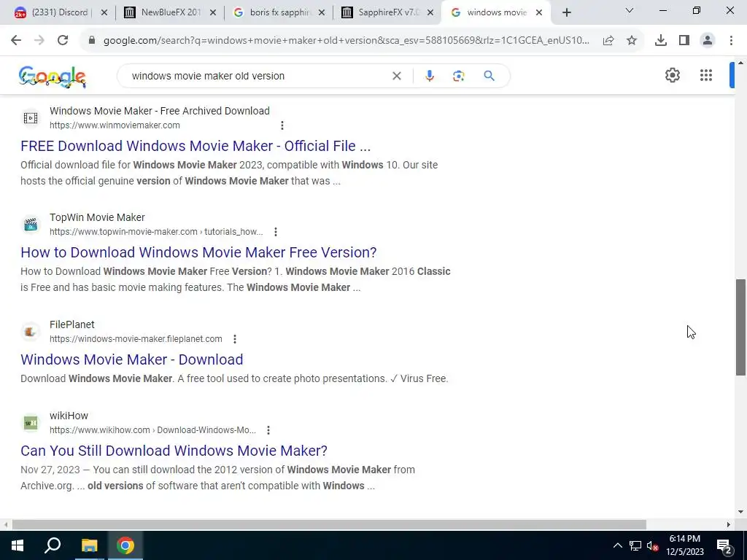Open Chrome three-dot menu
Image resolution: width=747 pixels, height=560 pixels.
(731, 41)
